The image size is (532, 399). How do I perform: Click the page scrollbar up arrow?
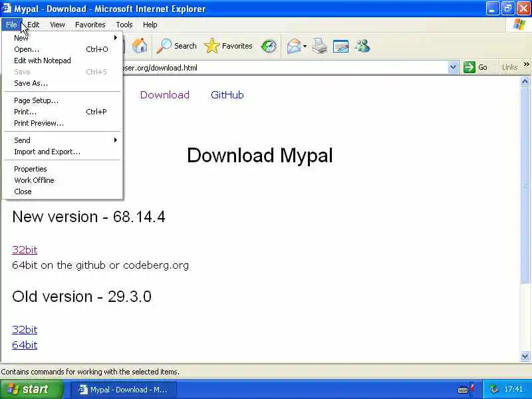point(525,81)
